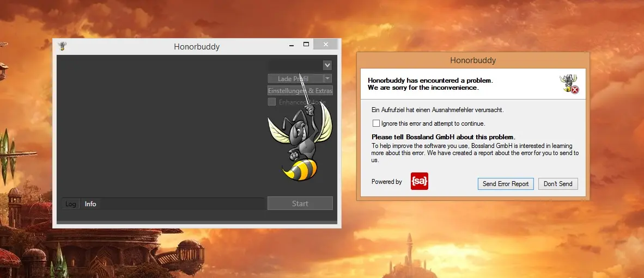The width and height of the screenshot is (644, 278).
Task: Click the bee error icon in error dialog
Action: click(x=569, y=84)
